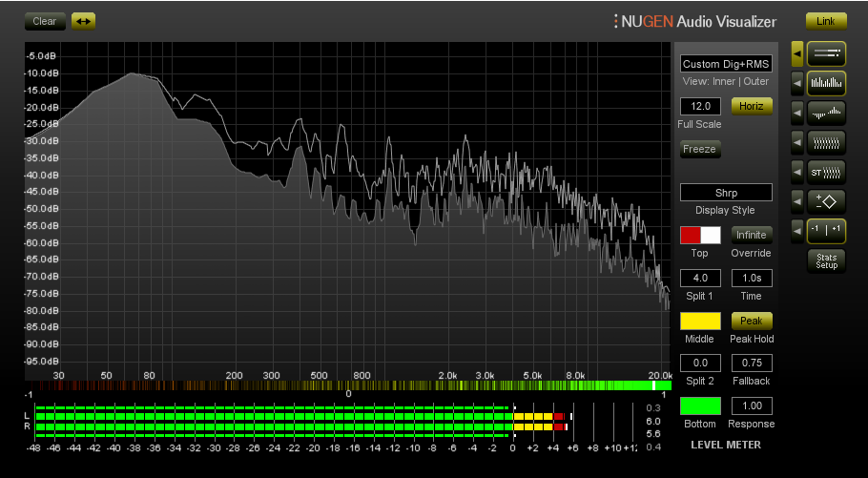Viewport: 868px width, 478px height.
Task: Select the level meter view icon
Action: [x=826, y=53]
